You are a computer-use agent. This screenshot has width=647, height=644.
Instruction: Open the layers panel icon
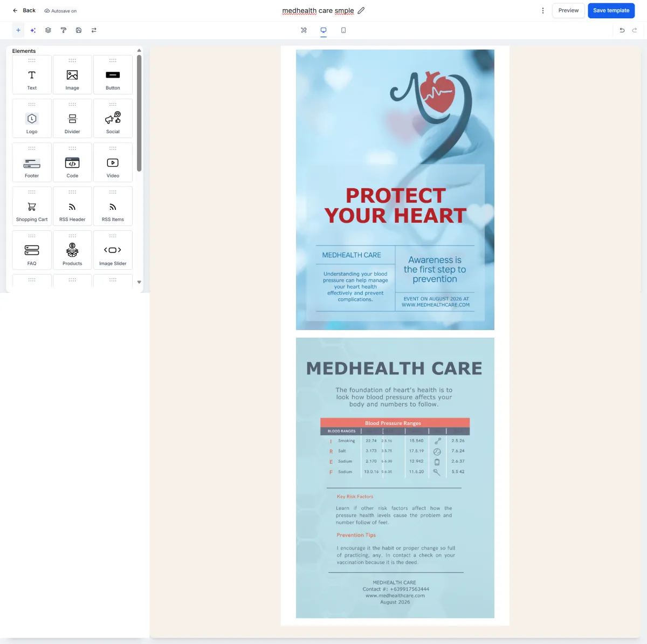(x=48, y=30)
